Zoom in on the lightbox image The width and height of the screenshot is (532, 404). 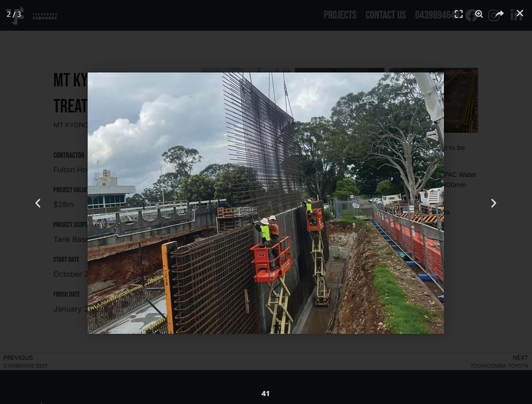point(478,14)
